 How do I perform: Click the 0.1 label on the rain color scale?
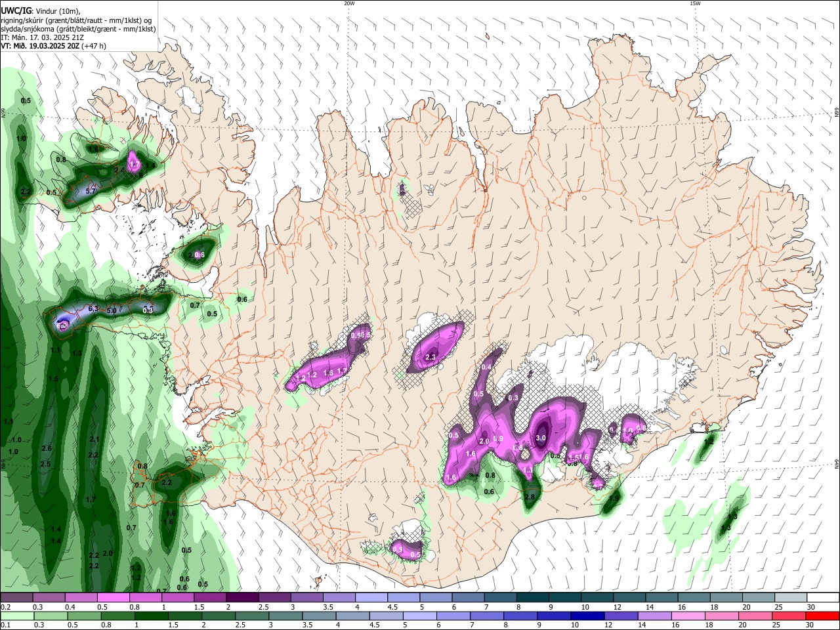pos(5,625)
